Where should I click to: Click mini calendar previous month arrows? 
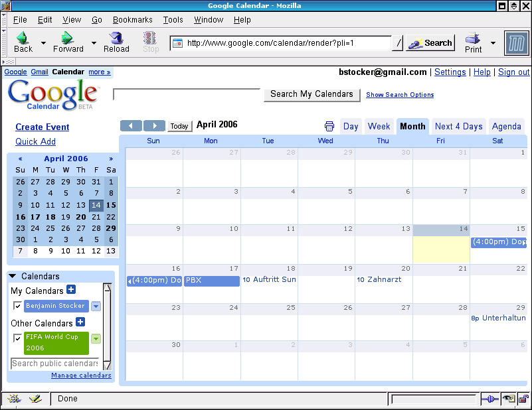[21, 159]
